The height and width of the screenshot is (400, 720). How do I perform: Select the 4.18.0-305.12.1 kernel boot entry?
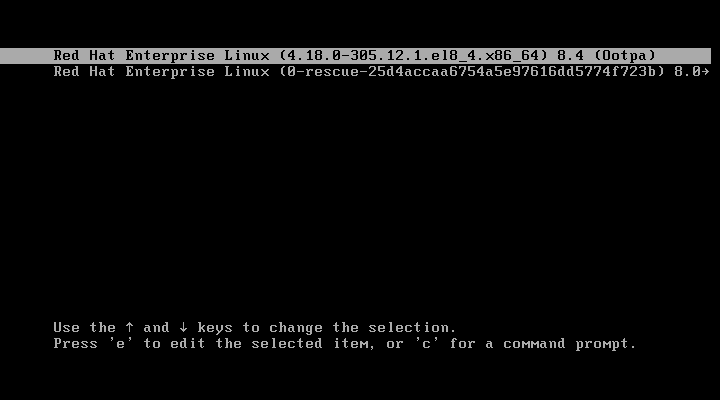355,56
